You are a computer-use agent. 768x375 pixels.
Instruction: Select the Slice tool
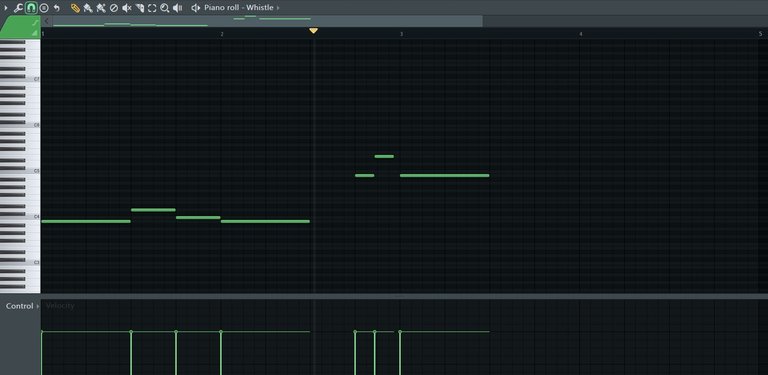pyautogui.click(x=139, y=8)
